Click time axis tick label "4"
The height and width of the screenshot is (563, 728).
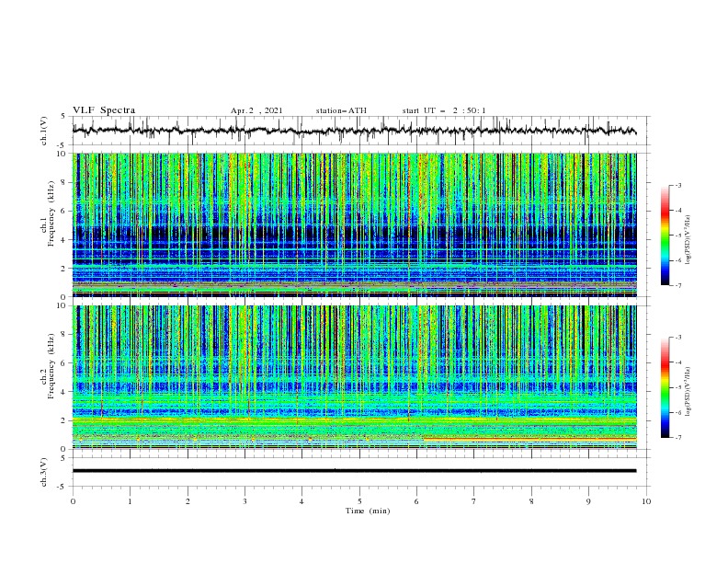click(301, 501)
